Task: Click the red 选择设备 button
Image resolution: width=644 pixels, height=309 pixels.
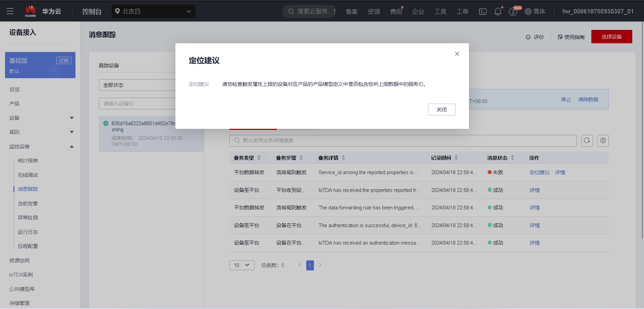Action: pyautogui.click(x=611, y=37)
